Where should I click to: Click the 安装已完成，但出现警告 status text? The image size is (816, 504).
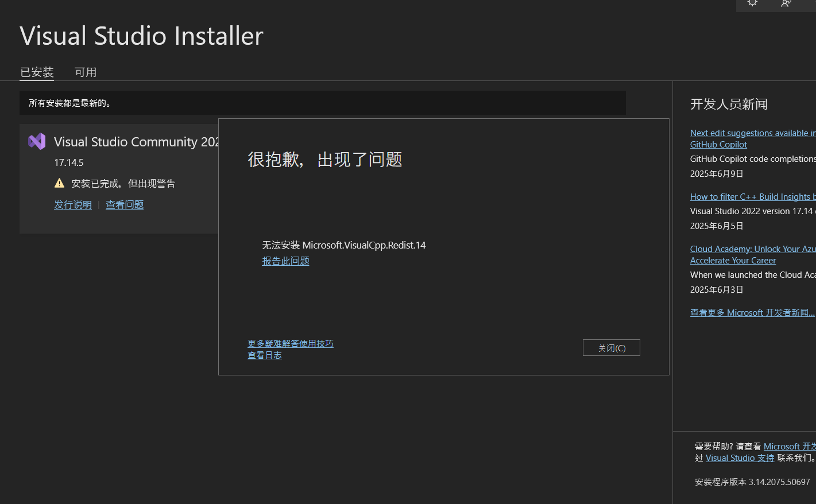pyautogui.click(x=123, y=184)
